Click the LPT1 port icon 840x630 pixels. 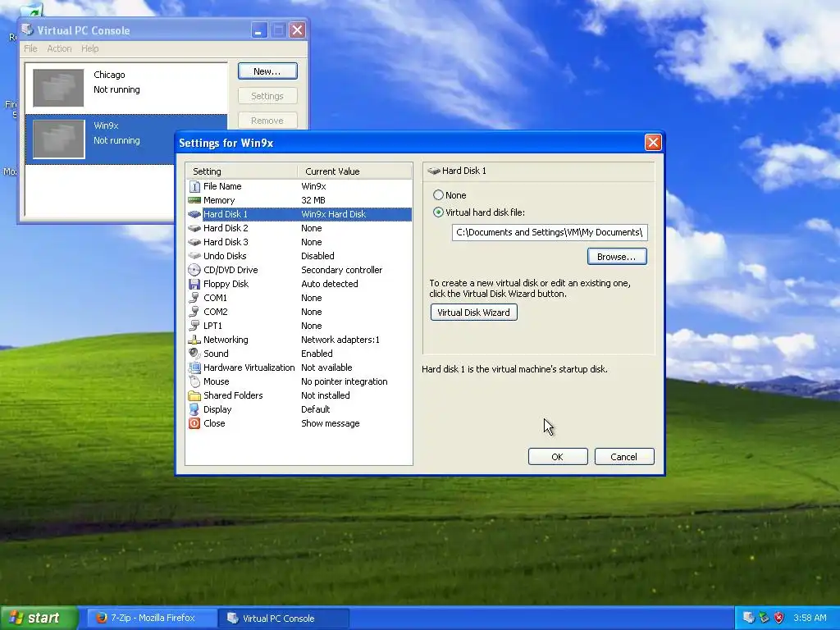coord(194,326)
